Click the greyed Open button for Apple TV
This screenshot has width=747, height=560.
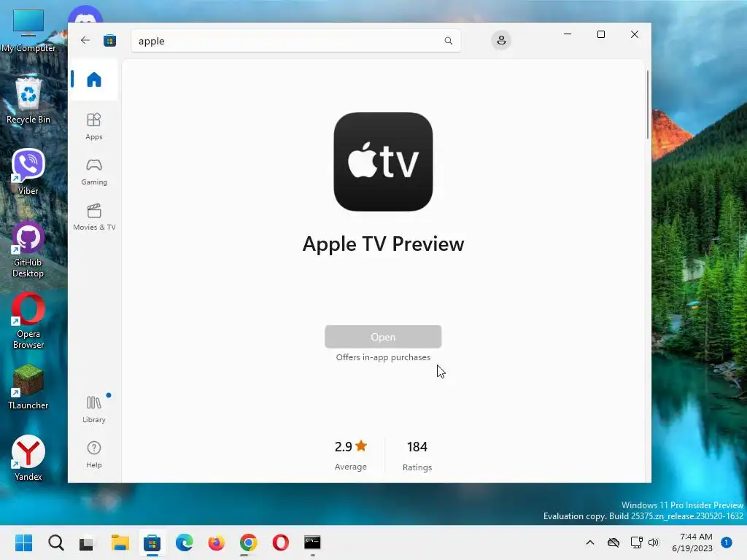(383, 337)
